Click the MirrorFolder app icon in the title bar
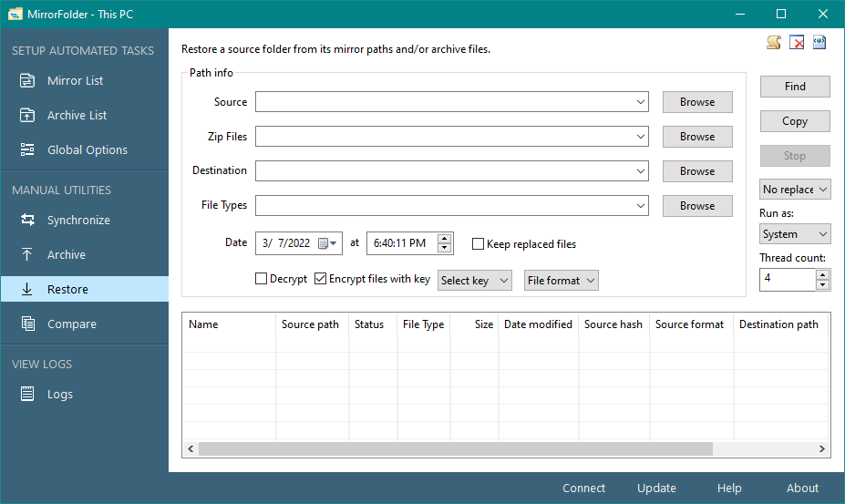Image resolution: width=845 pixels, height=504 pixels. point(15,14)
